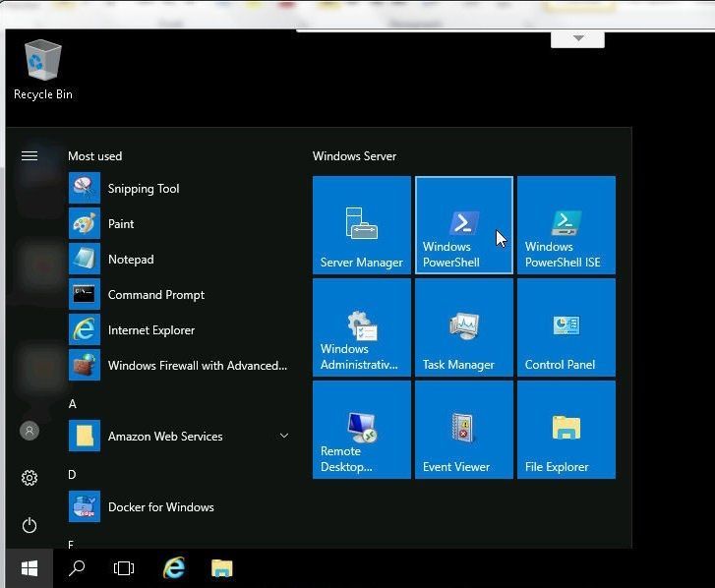Open the File Explorer tile
Image resolution: width=715 pixels, height=588 pixels.
566,430
